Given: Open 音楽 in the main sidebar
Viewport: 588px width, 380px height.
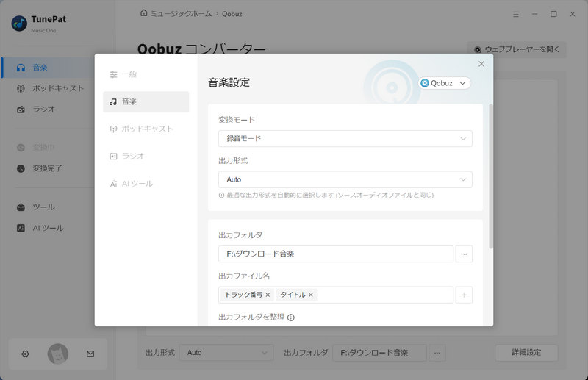Looking at the screenshot, I should coord(49,68).
